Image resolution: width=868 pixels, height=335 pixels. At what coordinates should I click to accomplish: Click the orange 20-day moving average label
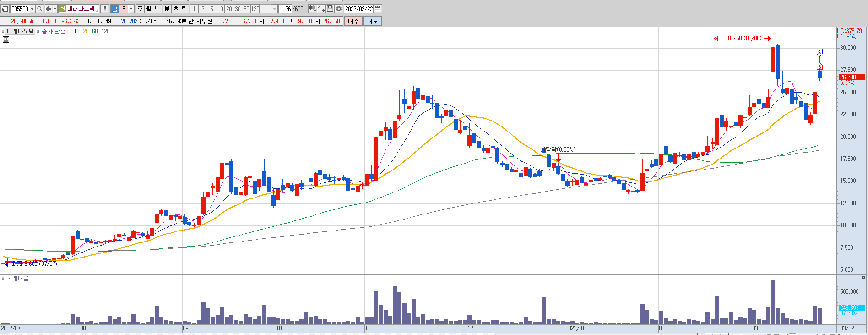[86, 31]
